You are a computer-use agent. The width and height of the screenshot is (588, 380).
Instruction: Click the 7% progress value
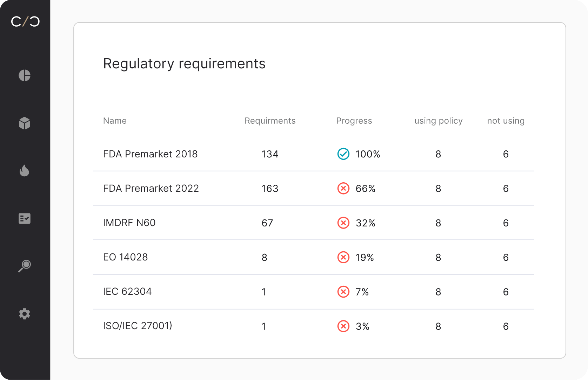(362, 292)
